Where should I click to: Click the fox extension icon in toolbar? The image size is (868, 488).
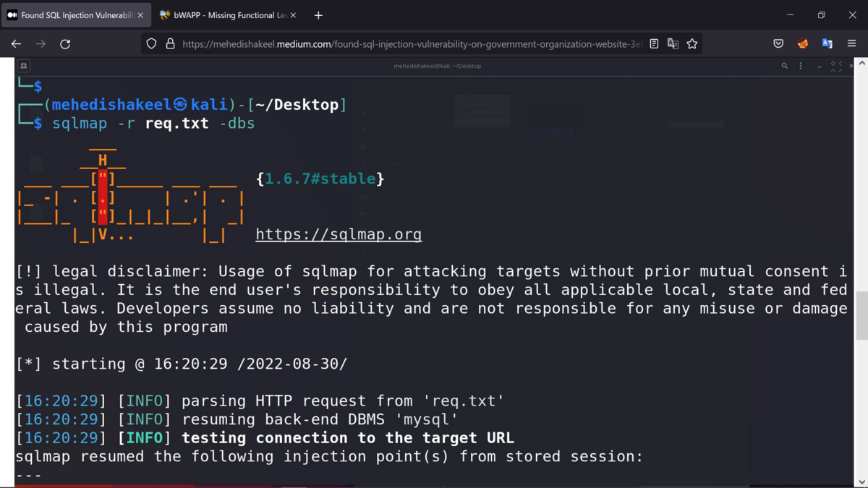pyautogui.click(x=803, y=43)
